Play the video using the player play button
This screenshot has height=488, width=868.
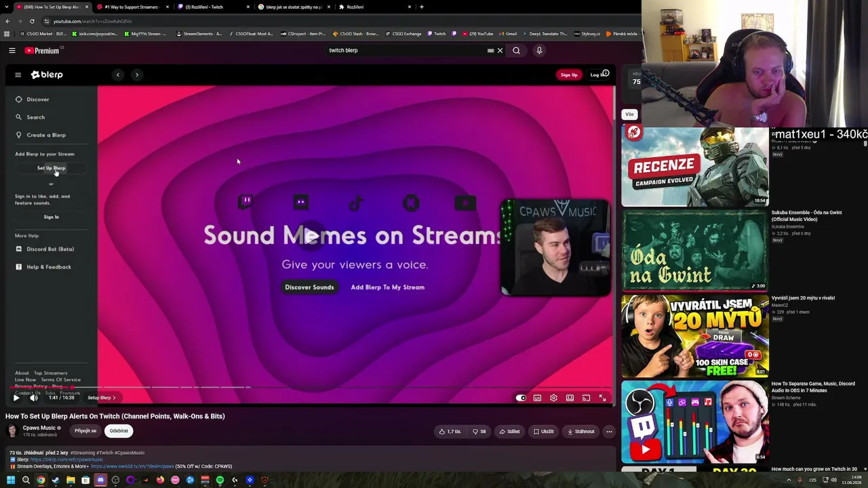tap(16, 398)
